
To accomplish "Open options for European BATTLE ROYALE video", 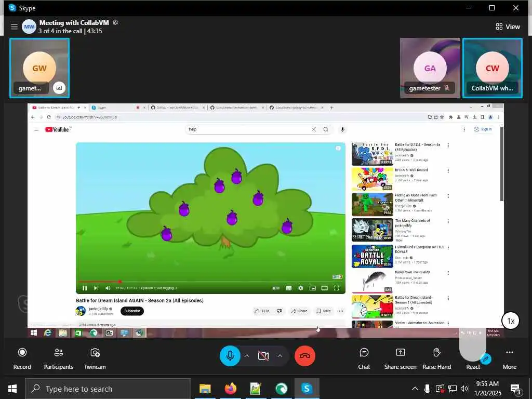I will [x=448, y=247].
